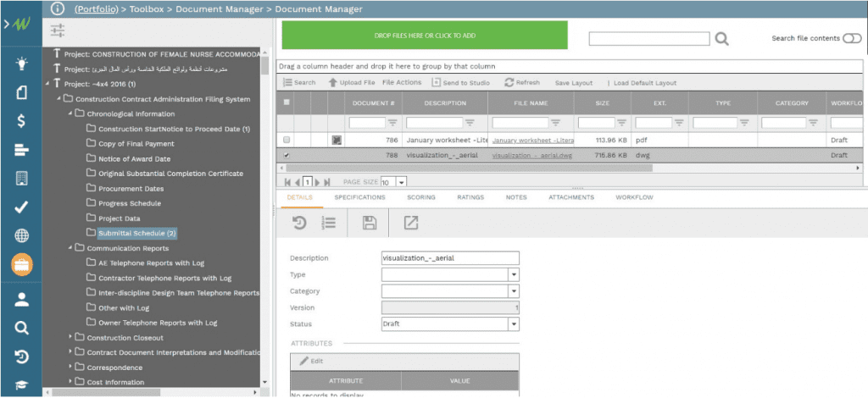The width and height of the screenshot is (868, 398).
Task: Expand the Cost Information folder
Action: [x=70, y=382]
